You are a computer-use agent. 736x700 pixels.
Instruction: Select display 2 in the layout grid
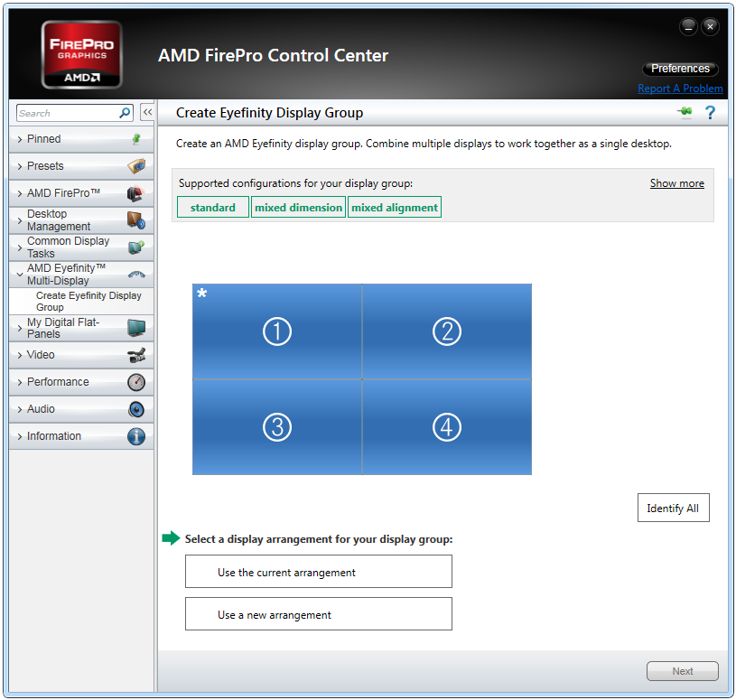[x=447, y=331]
